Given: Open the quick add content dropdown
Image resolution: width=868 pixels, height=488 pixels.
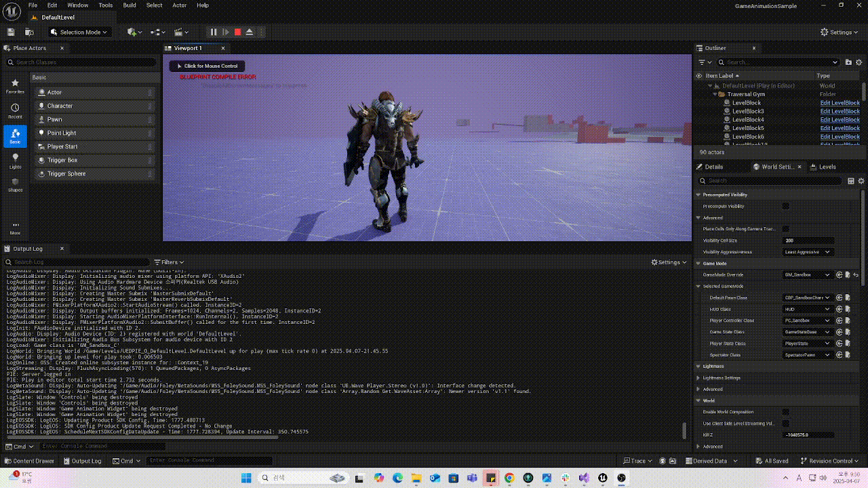Looking at the screenshot, I should click(x=135, y=32).
